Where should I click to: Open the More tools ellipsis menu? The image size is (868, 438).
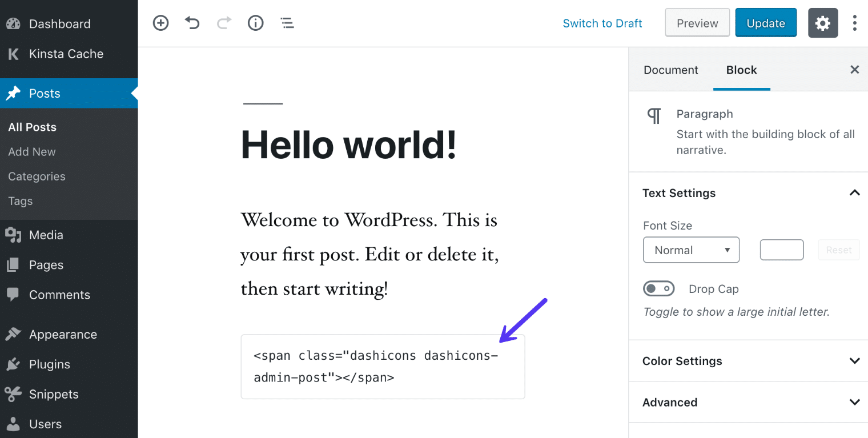pos(855,23)
